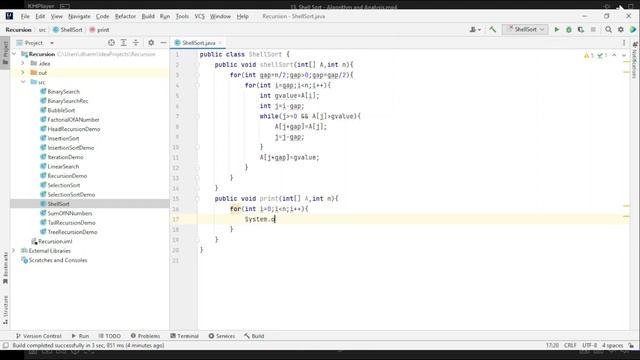
Task: Go to previous highlighted error arrow
Action: coord(614,55)
